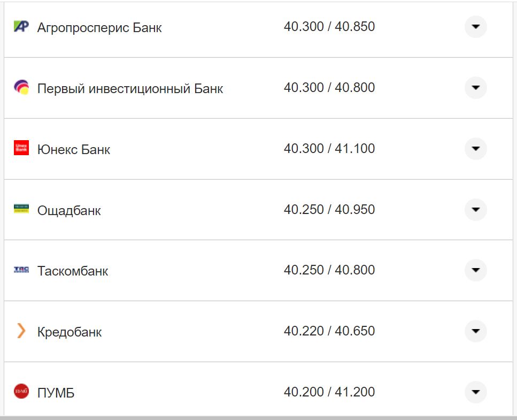Screen dimensions: 517x420
Task: Click the Агропросперис Банк logo icon
Action: [x=21, y=26]
